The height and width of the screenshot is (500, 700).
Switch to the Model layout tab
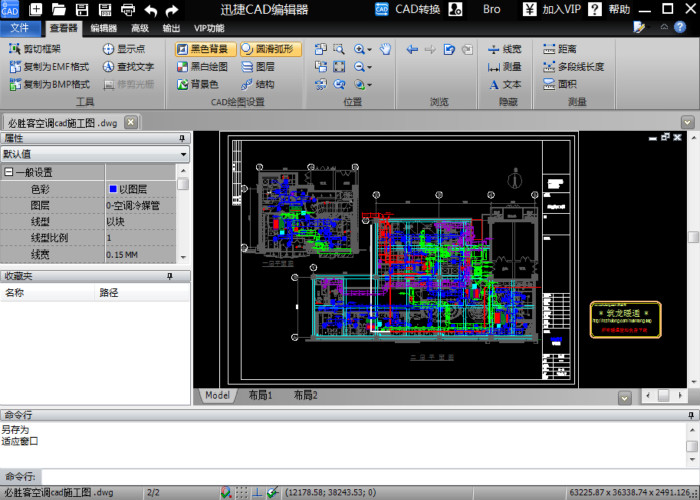217,395
